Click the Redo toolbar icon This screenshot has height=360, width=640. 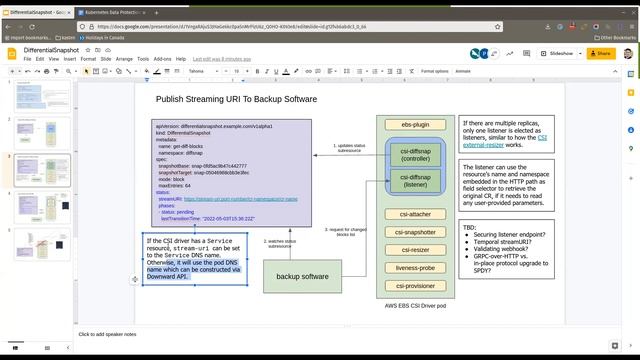pyautogui.click(x=37, y=71)
